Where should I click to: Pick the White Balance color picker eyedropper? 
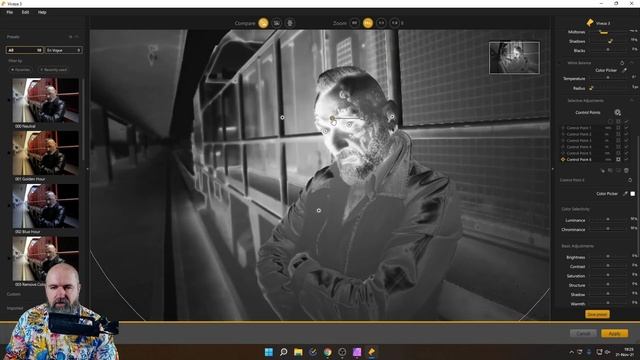click(x=624, y=70)
